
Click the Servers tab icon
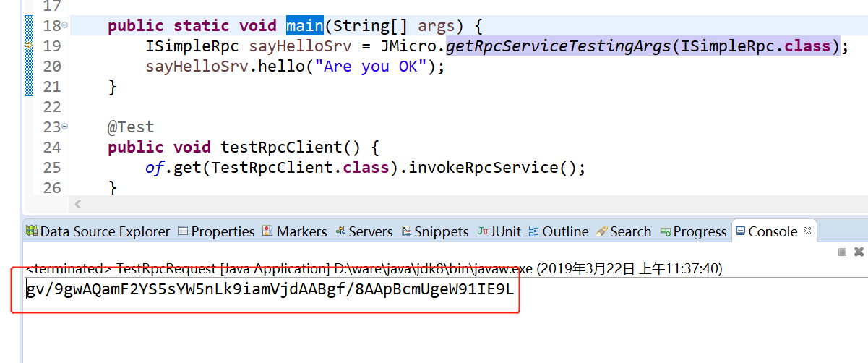tap(340, 231)
